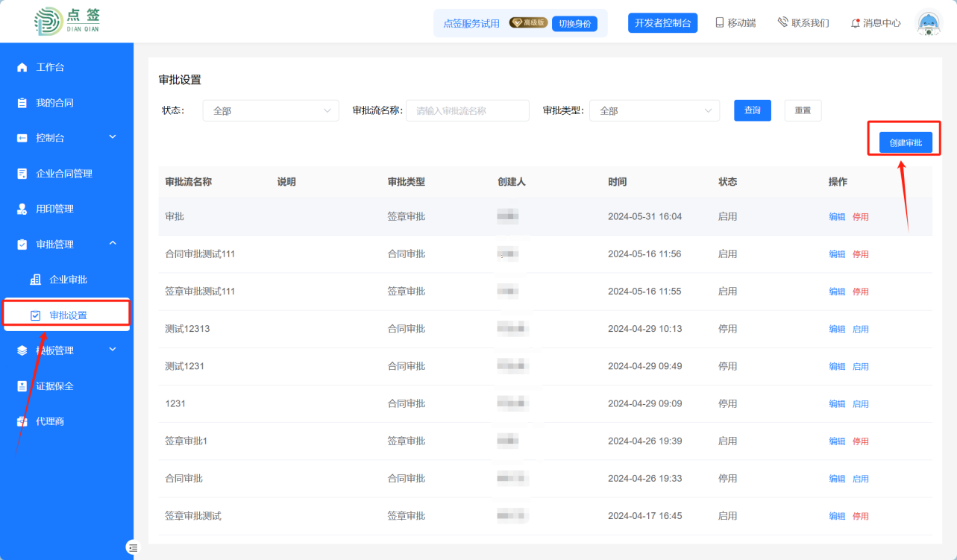
Task: Click the 创建审批 button
Action: tap(906, 142)
